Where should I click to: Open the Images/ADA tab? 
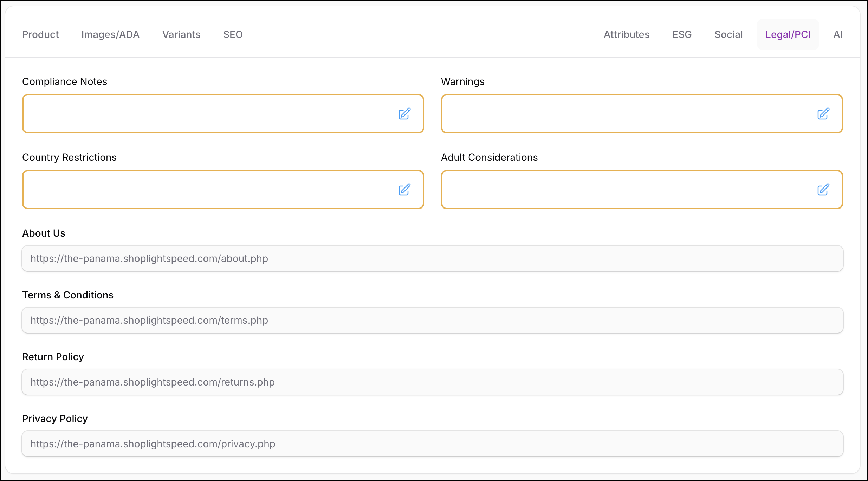(x=110, y=34)
